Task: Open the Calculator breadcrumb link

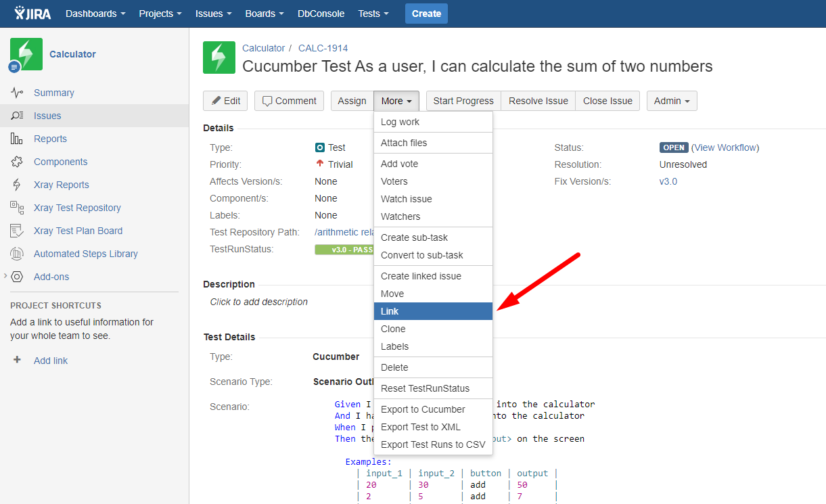Action: 264,48
